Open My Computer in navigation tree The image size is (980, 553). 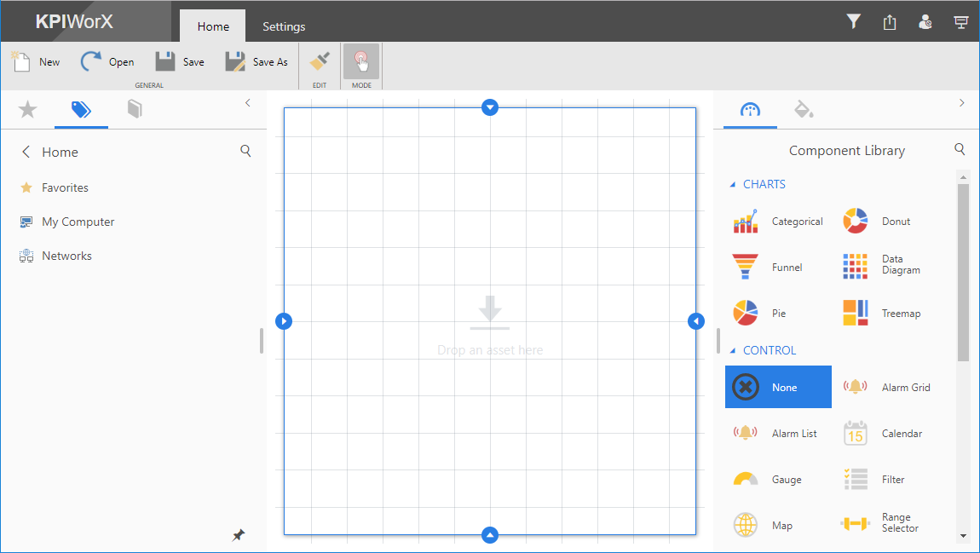point(78,222)
